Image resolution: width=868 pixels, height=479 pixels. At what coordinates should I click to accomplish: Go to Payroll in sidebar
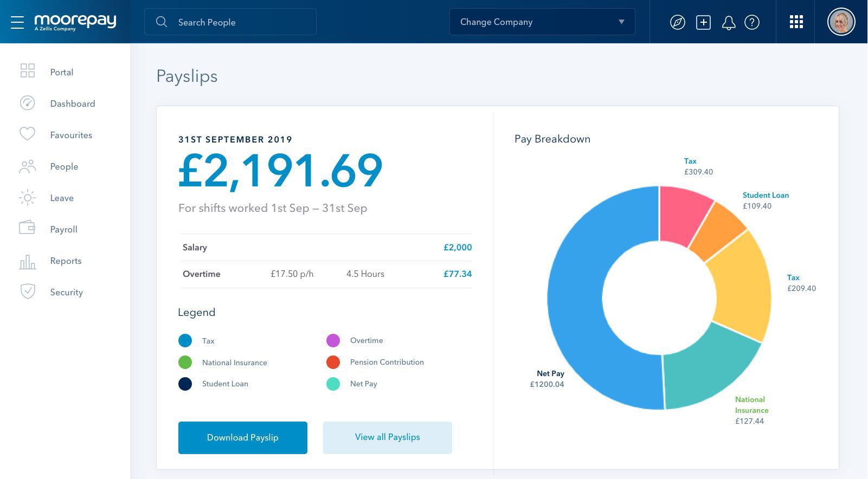pyautogui.click(x=63, y=229)
